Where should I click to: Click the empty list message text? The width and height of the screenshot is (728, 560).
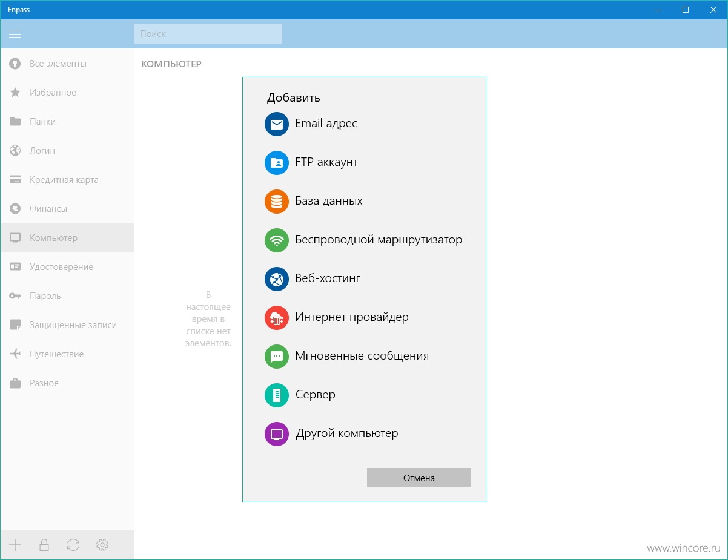[208, 318]
